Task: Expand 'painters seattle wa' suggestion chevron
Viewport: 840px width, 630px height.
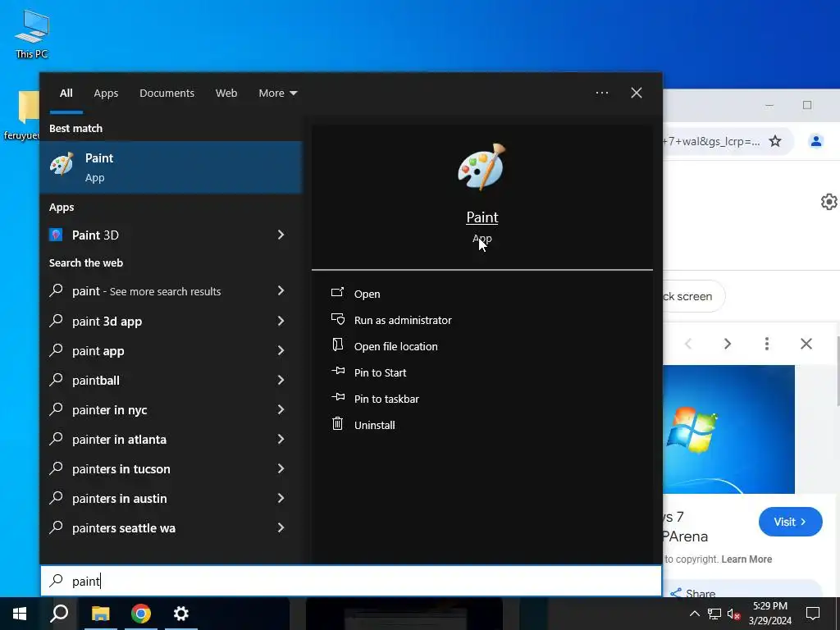Action: click(x=281, y=527)
